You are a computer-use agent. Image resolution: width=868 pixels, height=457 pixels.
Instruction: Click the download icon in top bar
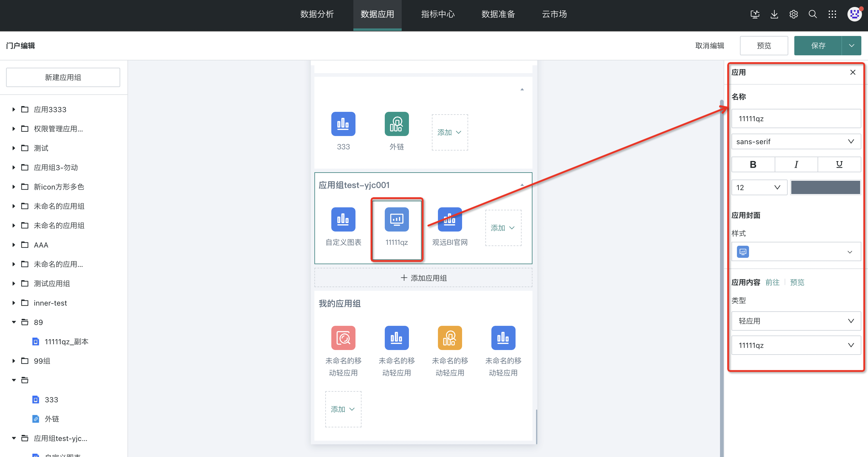point(774,14)
